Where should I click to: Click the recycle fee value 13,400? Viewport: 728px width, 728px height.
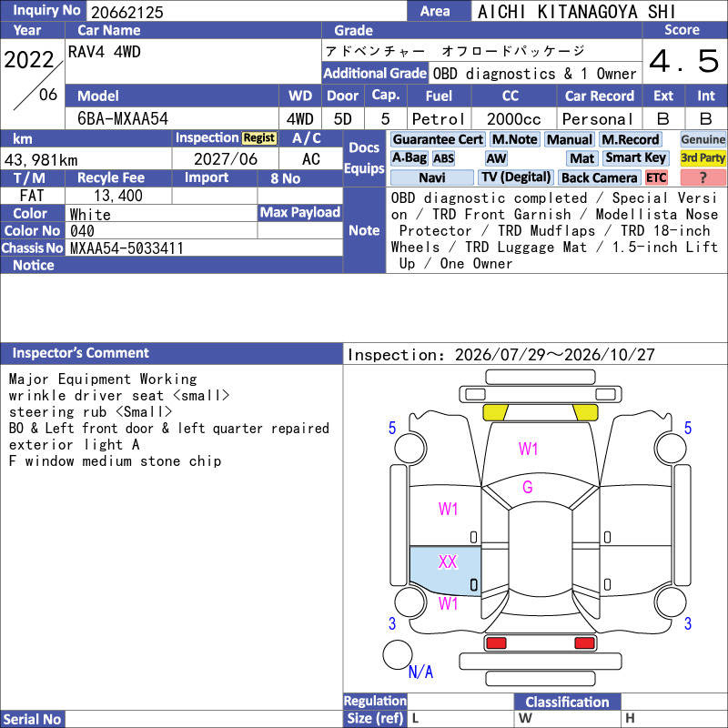[x=118, y=196]
